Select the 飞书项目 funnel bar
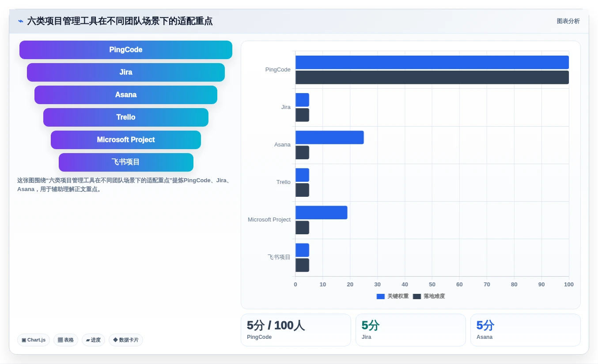Image resolution: width=598 pixels, height=364 pixels. (x=126, y=162)
